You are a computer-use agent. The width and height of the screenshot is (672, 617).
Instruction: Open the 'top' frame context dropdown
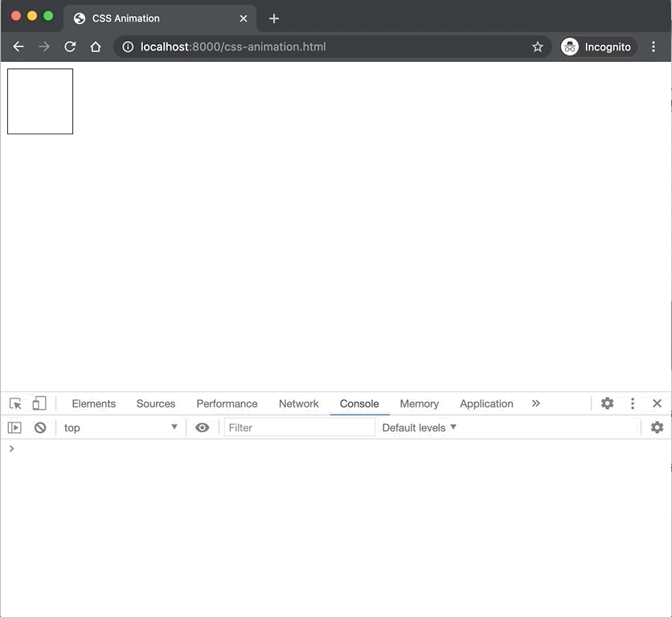[121, 427]
